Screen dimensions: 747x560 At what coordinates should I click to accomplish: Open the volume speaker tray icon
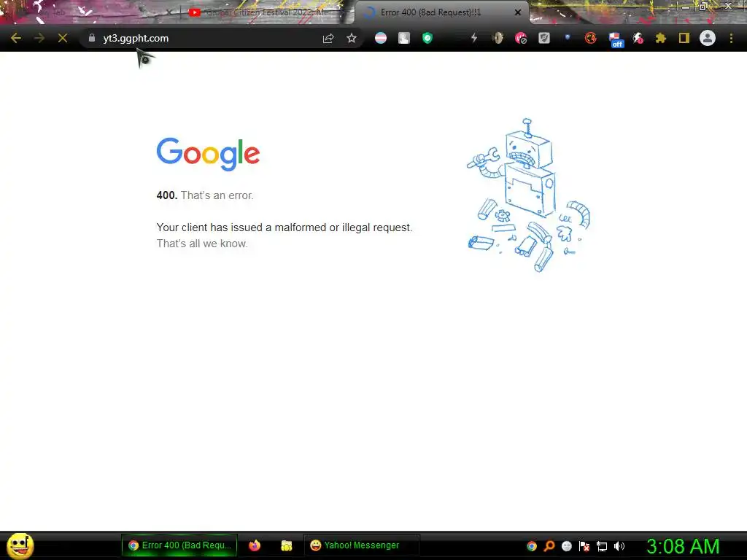(619, 545)
